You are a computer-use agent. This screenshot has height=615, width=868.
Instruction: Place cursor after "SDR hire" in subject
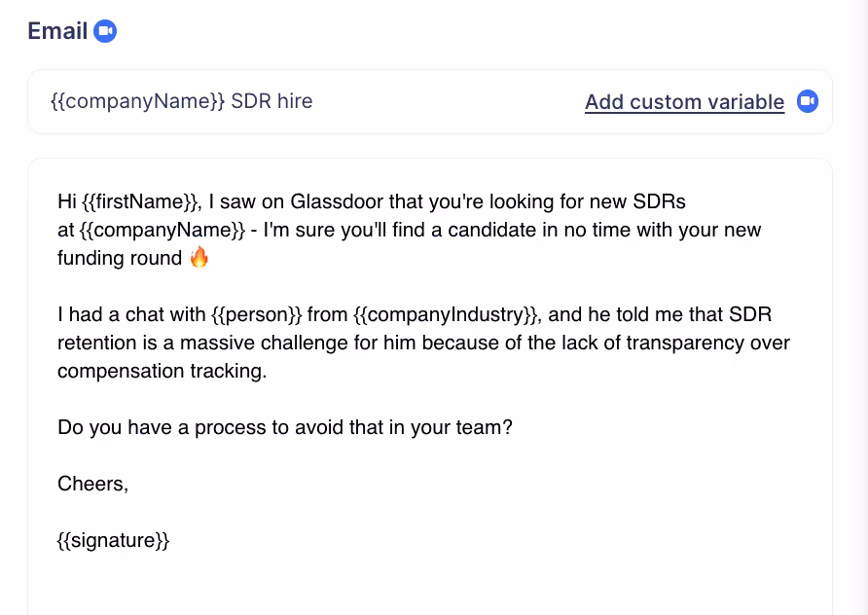click(313, 101)
